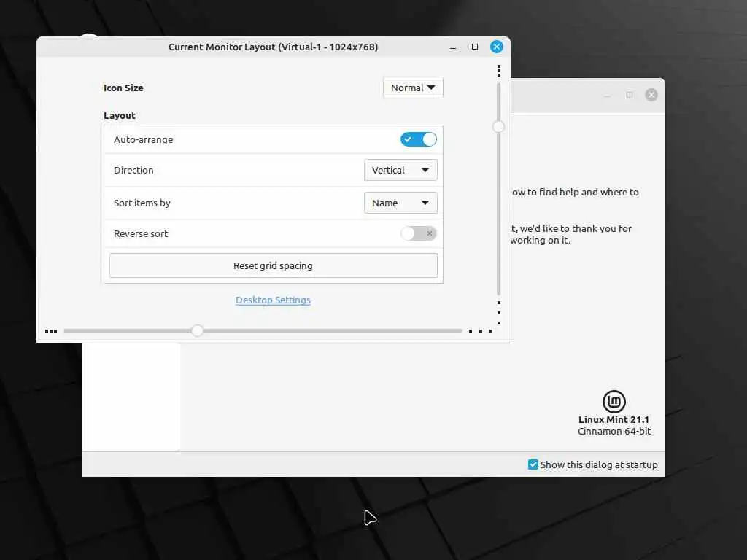Click the horizontal grid spacing slider handle
Image resolution: width=747 pixels, height=560 pixels.
(x=197, y=330)
